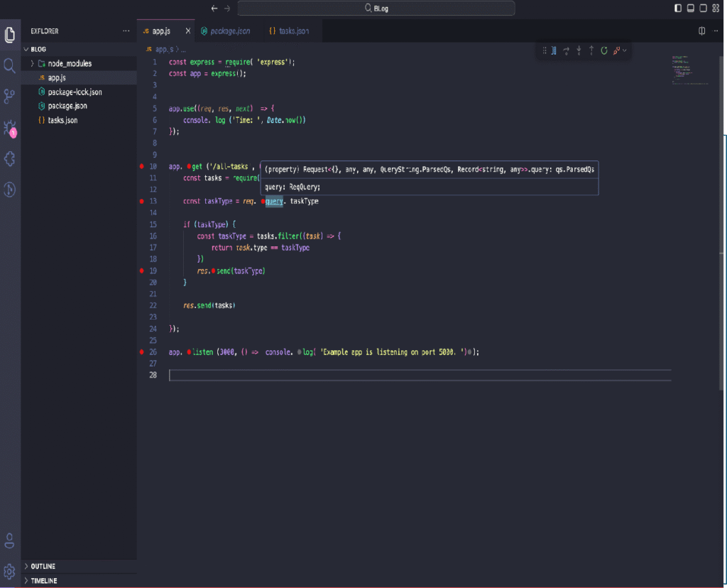The image size is (727, 588).
Task: Open the dropdown arrow beside the disconnect button
Action: [625, 50]
